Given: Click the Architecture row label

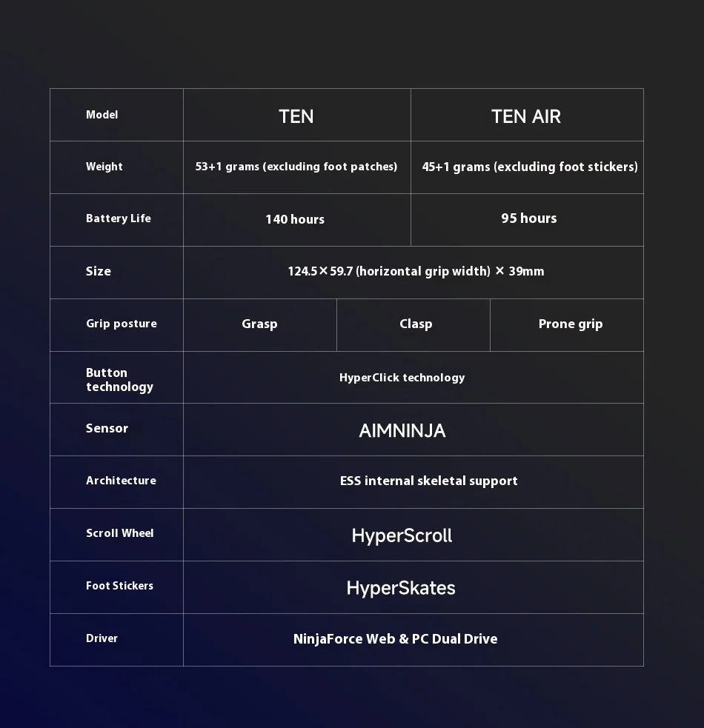Looking at the screenshot, I should click(x=121, y=481).
